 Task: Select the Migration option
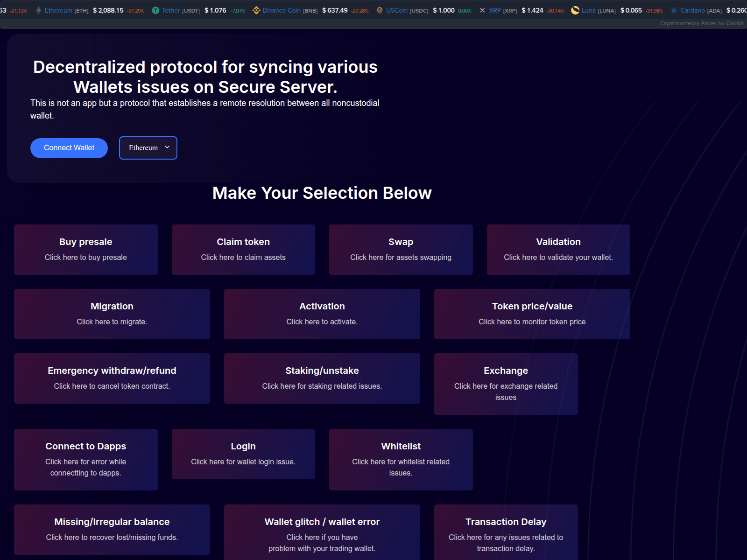coord(112,314)
